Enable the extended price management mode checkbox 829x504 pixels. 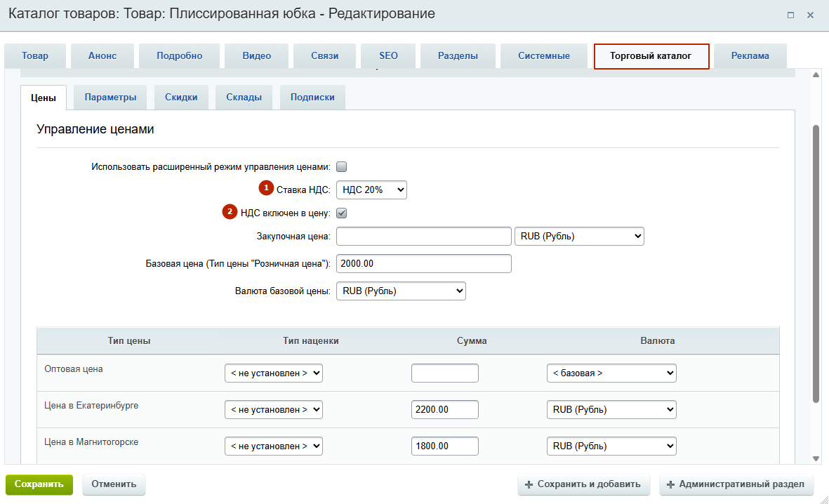[342, 167]
